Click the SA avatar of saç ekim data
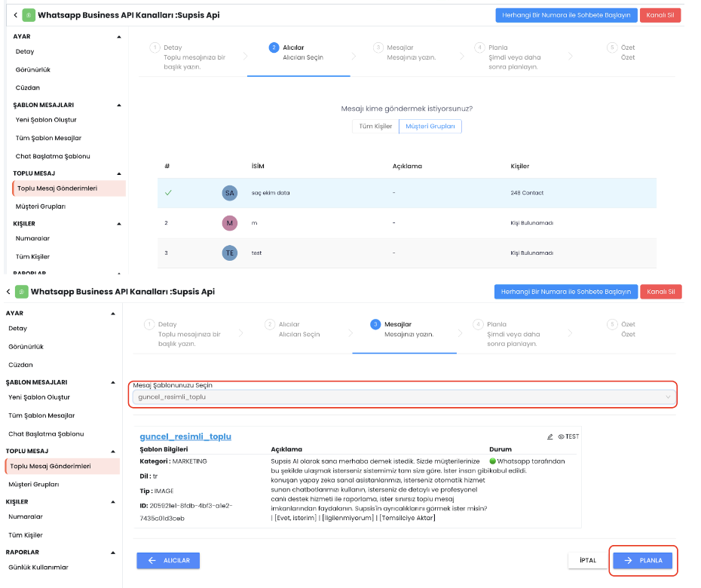The image size is (701, 588). click(x=229, y=193)
